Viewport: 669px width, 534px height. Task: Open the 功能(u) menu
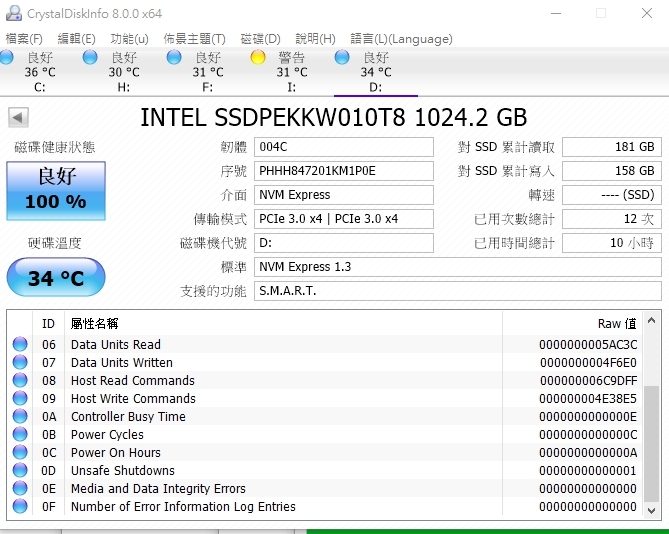tap(129, 39)
